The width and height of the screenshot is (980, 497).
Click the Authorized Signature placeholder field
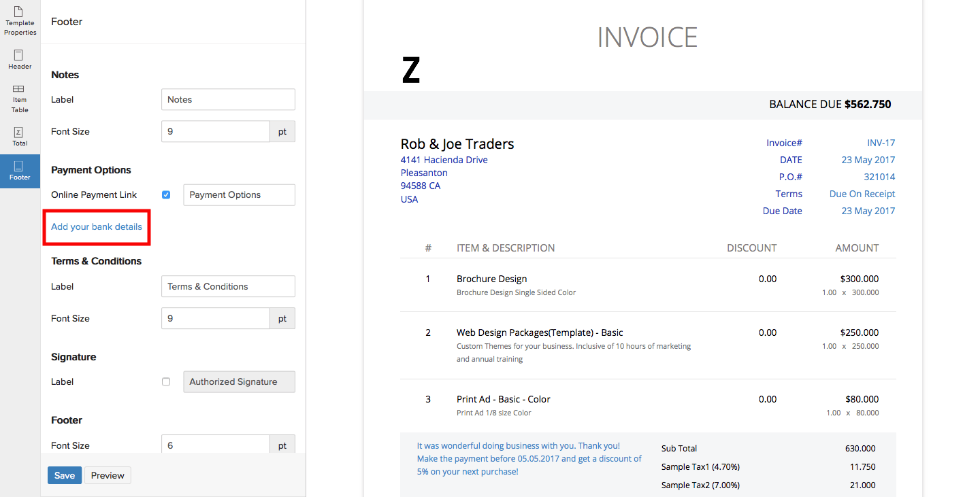[239, 381]
